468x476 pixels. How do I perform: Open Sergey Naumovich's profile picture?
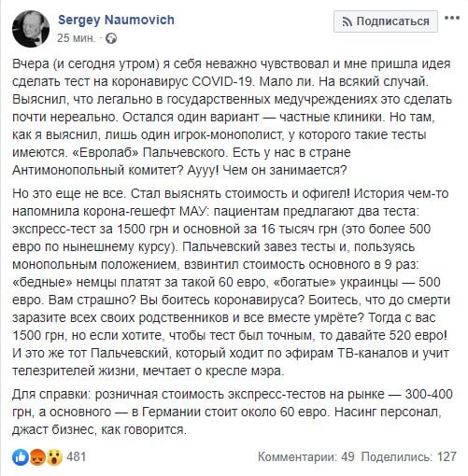pyautogui.click(x=31, y=28)
